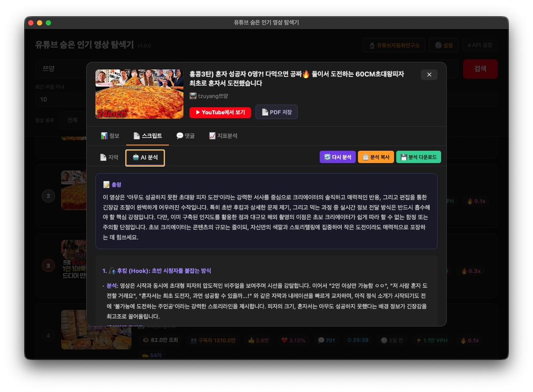
Task: Open 설정 gear button in main window
Action: [x=444, y=45]
